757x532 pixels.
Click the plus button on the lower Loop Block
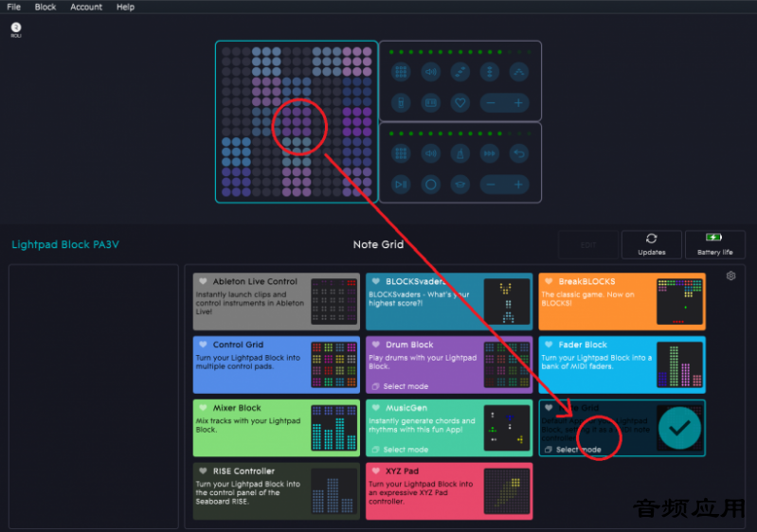[518, 185]
